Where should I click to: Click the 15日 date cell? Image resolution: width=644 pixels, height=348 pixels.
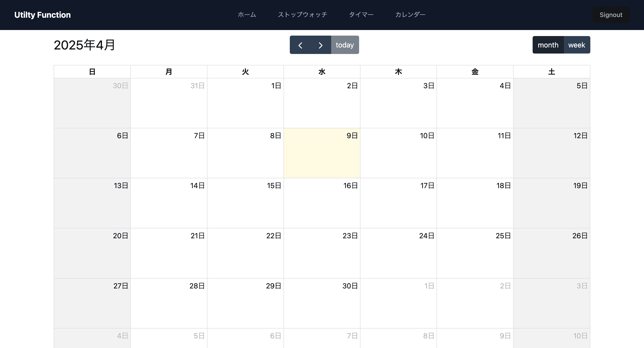coord(246,203)
